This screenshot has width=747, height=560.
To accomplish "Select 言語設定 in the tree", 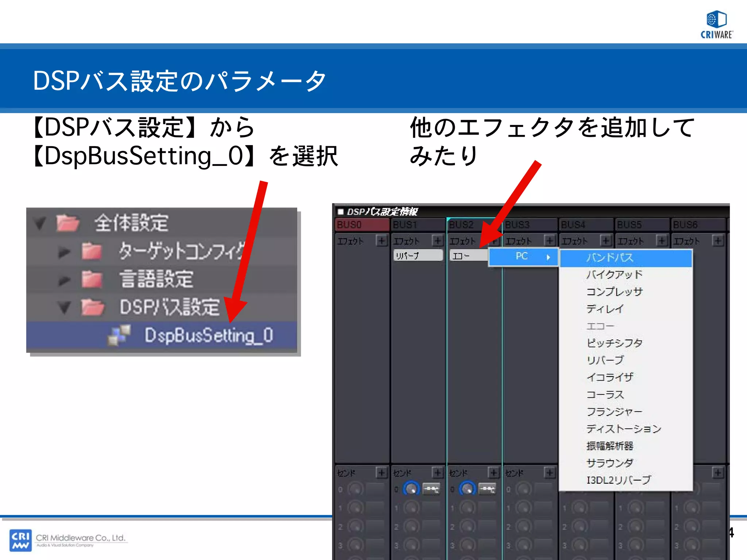I will click(156, 279).
